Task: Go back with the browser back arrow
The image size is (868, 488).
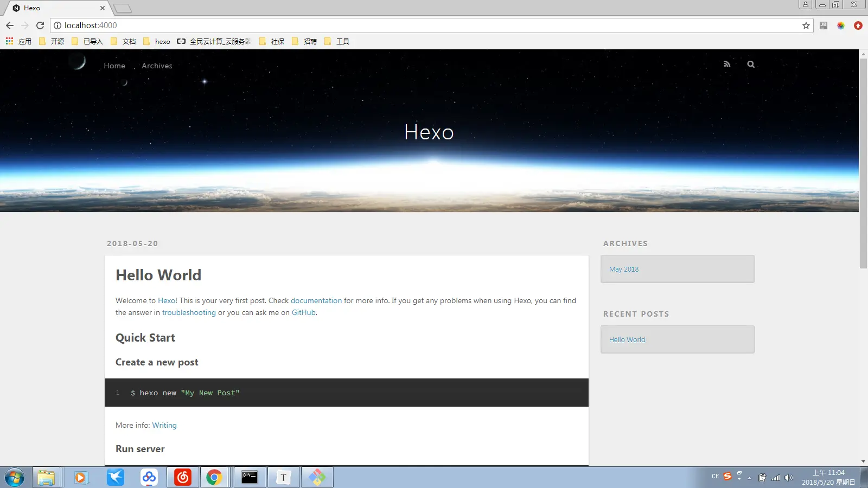Action: (x=10, y=25)
